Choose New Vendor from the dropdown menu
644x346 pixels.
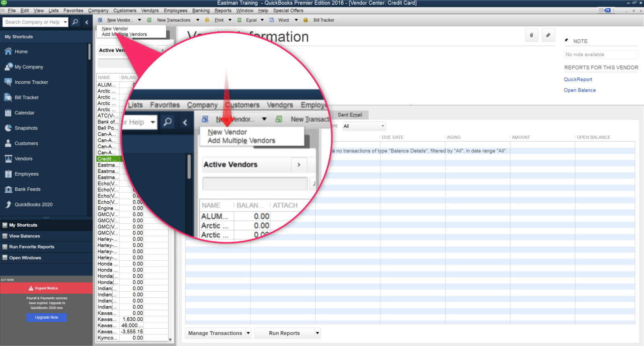(115, 29)
